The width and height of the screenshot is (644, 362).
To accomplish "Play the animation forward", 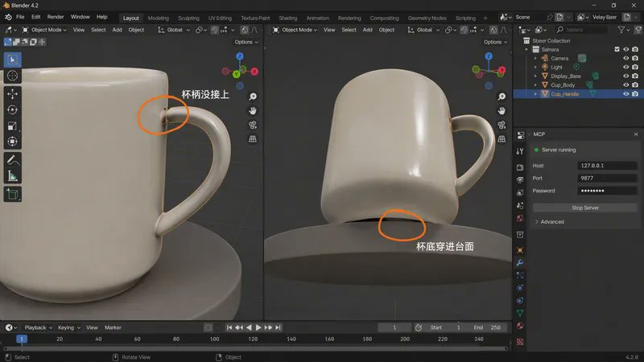I will pyautogui.click(x=258, y=327).
